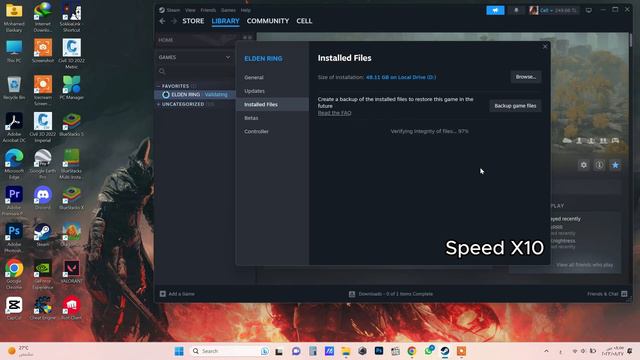This screenshot has height=360, width=640.
Task: Select the BlueStacks 5 desktop icon
Action: point(71,125)
